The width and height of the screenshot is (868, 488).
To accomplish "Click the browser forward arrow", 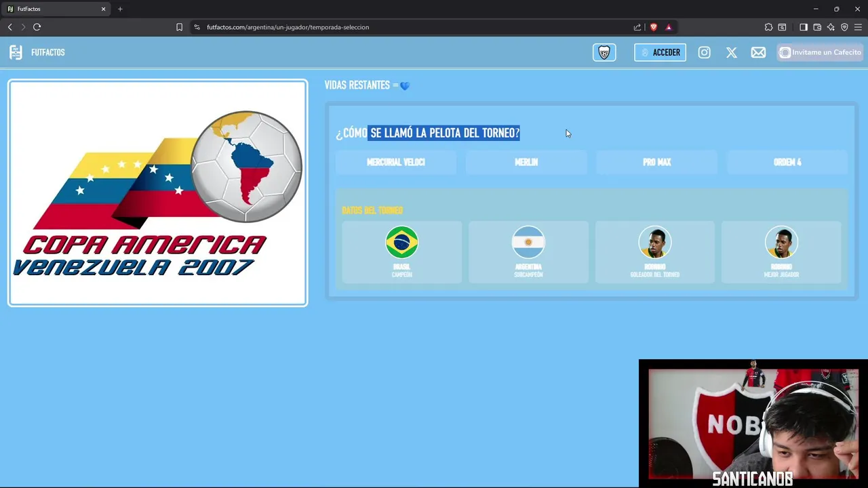I will click(23, 27).
